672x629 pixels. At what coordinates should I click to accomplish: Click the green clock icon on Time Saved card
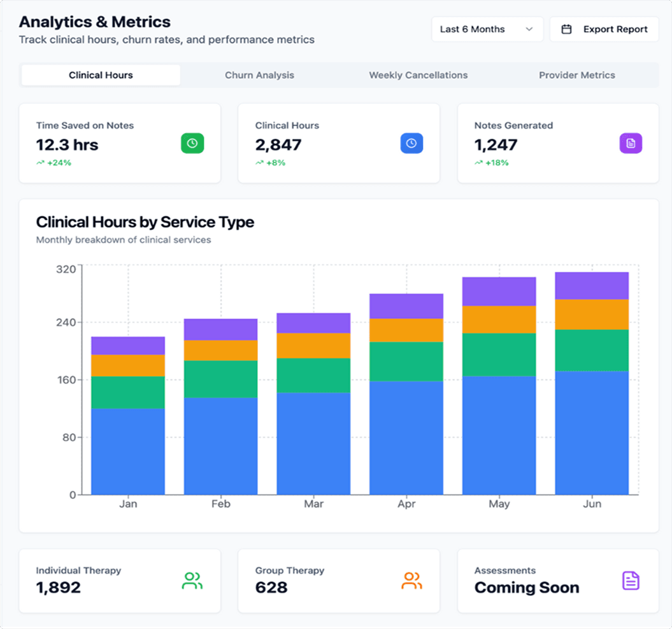[192, 143]
